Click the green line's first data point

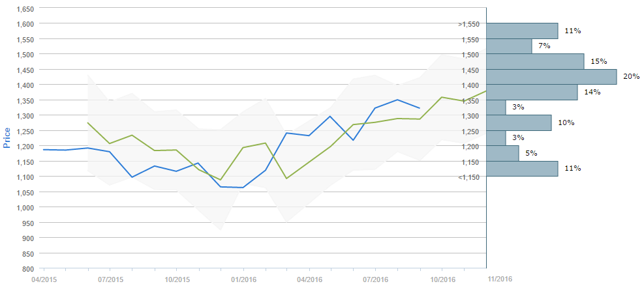[87, 122]
